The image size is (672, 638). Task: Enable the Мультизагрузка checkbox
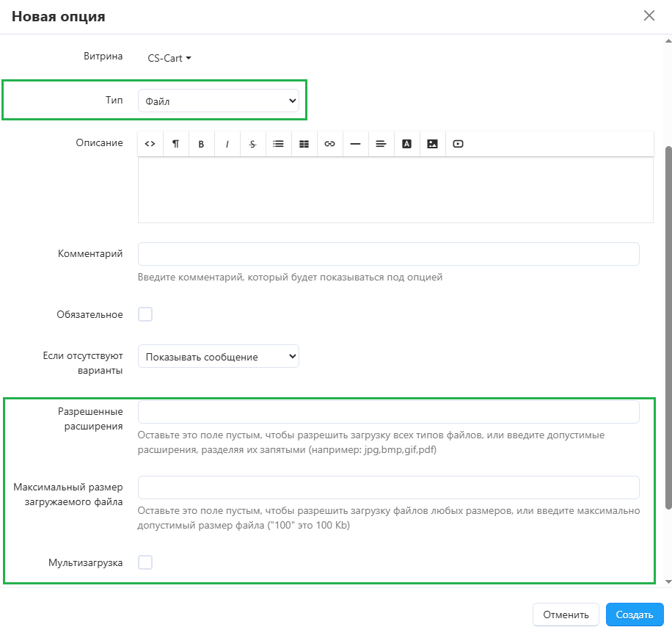(x=145, y=562)
